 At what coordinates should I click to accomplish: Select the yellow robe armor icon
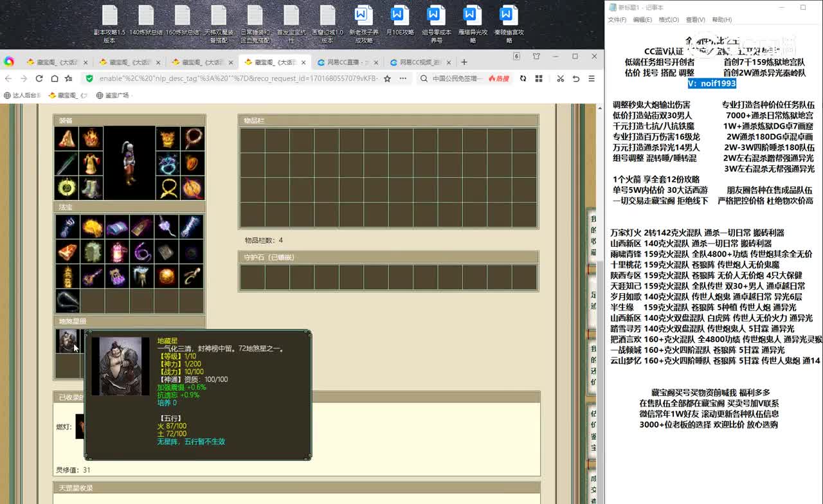coord(91,163)
